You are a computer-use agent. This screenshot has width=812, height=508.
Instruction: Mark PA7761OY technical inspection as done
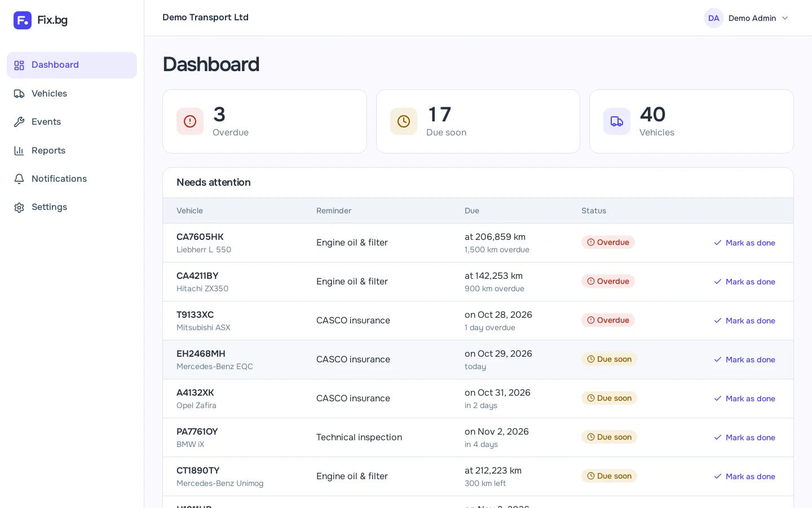point(744,437)
